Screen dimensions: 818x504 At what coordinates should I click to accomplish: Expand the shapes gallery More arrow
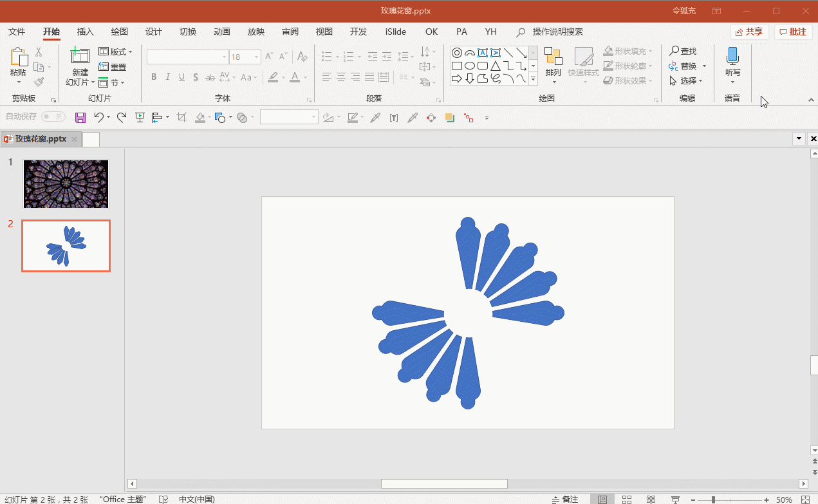click(x=534, y=79)
